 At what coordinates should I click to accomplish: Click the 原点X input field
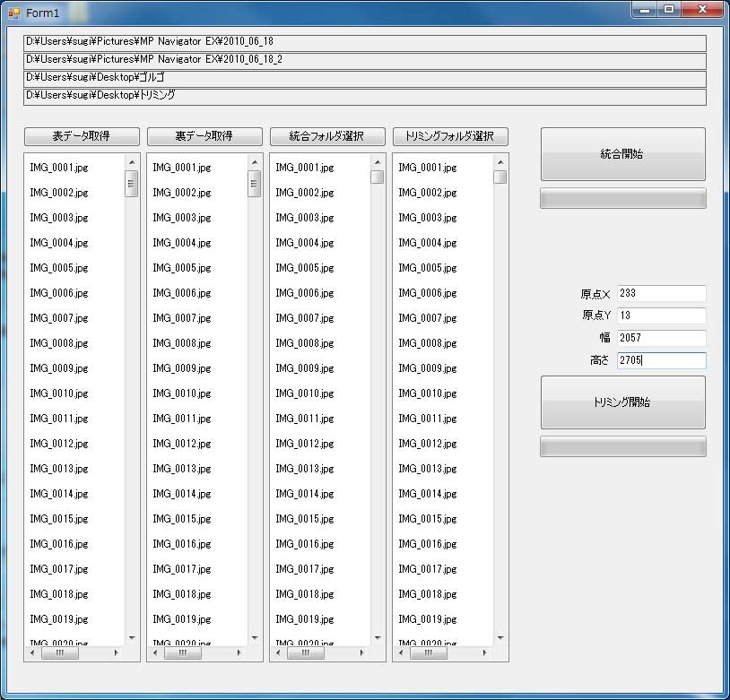(661, 293)
